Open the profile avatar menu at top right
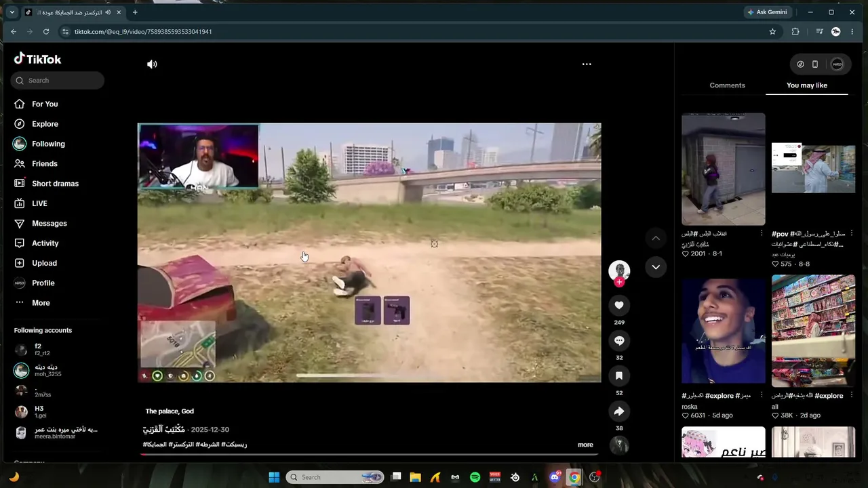Screen dimensions: 868x488 [837, 64]
